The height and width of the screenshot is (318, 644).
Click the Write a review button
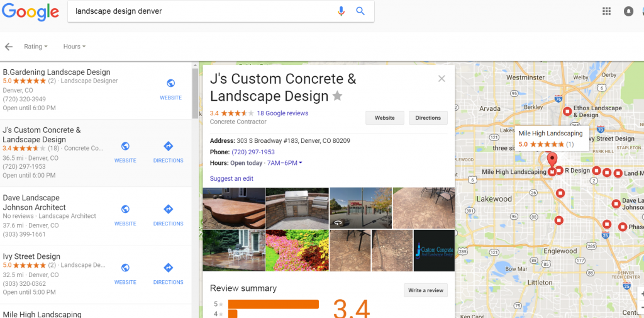(426, 290)
